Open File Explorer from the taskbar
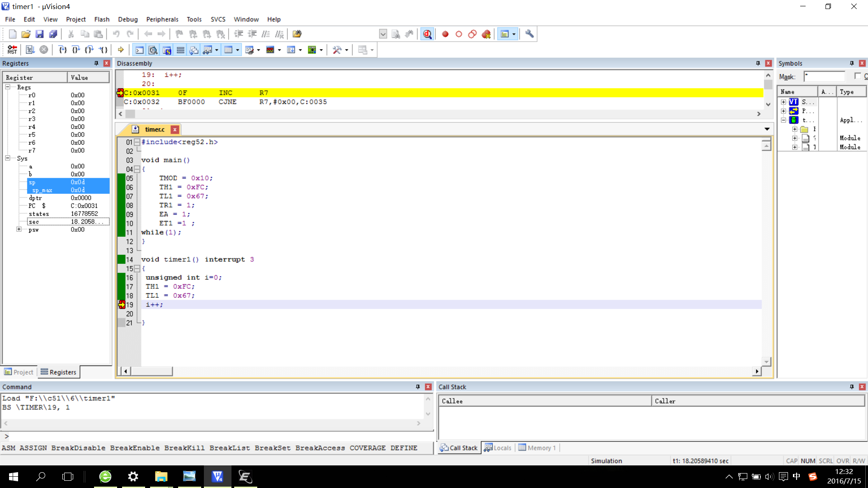This screenshot has width=868, height=488. [161, 476]
